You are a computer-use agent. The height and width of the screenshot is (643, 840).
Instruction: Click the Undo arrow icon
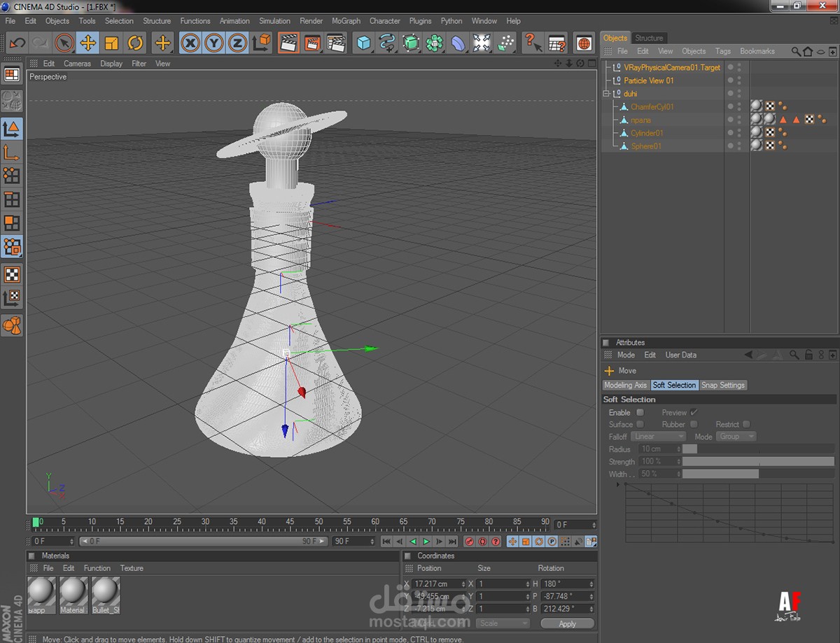17,43
